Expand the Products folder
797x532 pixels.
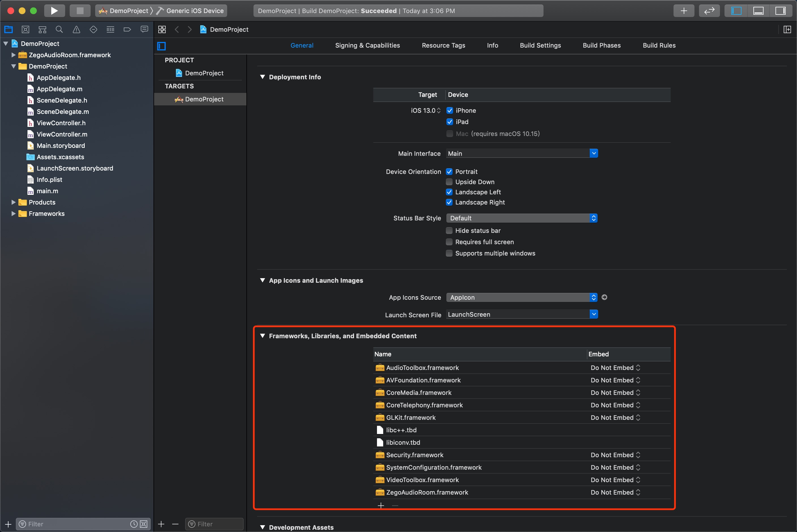pyautogui.click(x=14, y=202)
